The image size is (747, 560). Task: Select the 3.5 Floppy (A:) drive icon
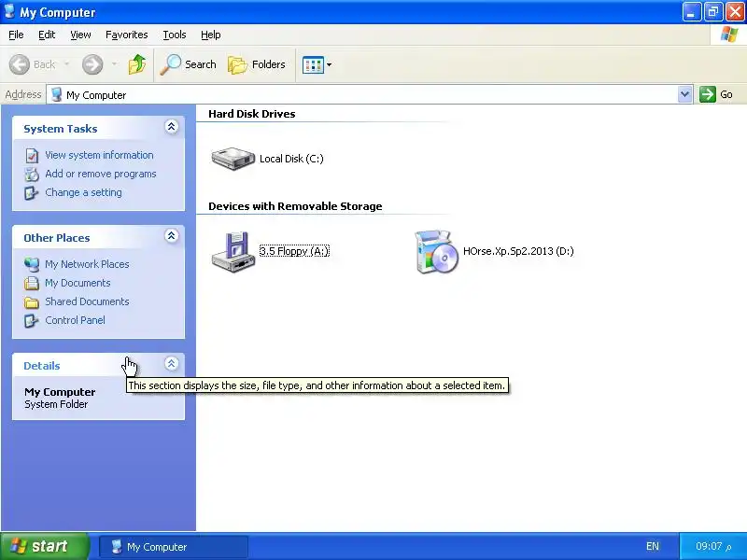click(x=233, y=251)
